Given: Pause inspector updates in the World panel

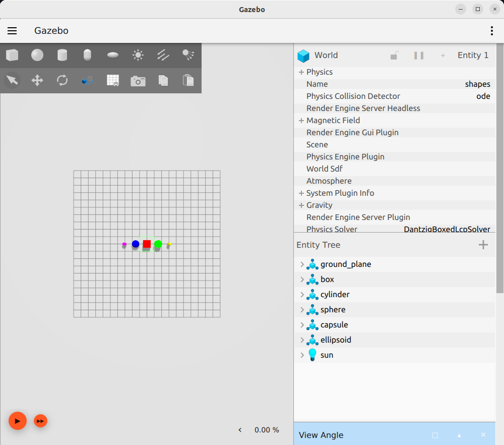Looking at the screenshot, I should click(x=419, y=55).
